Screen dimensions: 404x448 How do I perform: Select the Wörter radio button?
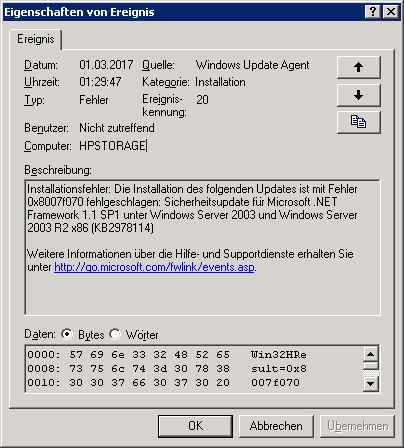coord(115,334)
